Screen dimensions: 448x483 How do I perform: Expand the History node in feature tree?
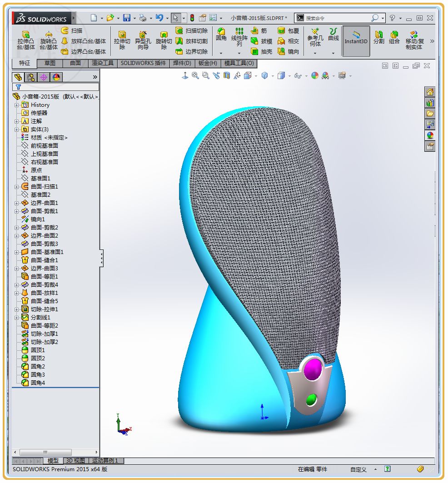pyautogui.click(x=17, y=105)
